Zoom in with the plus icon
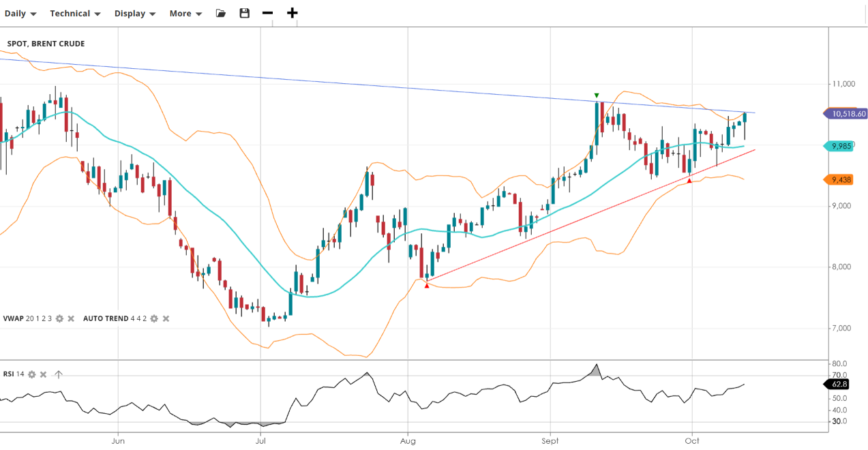 pyautogui.click(x=293, y=13)
